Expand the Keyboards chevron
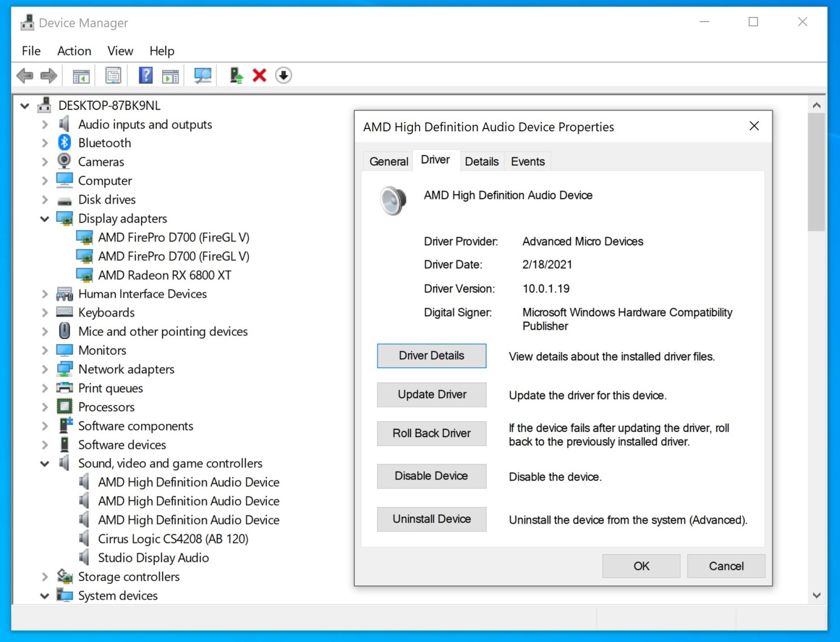The image size is (840, 642). tap(45, 312)
